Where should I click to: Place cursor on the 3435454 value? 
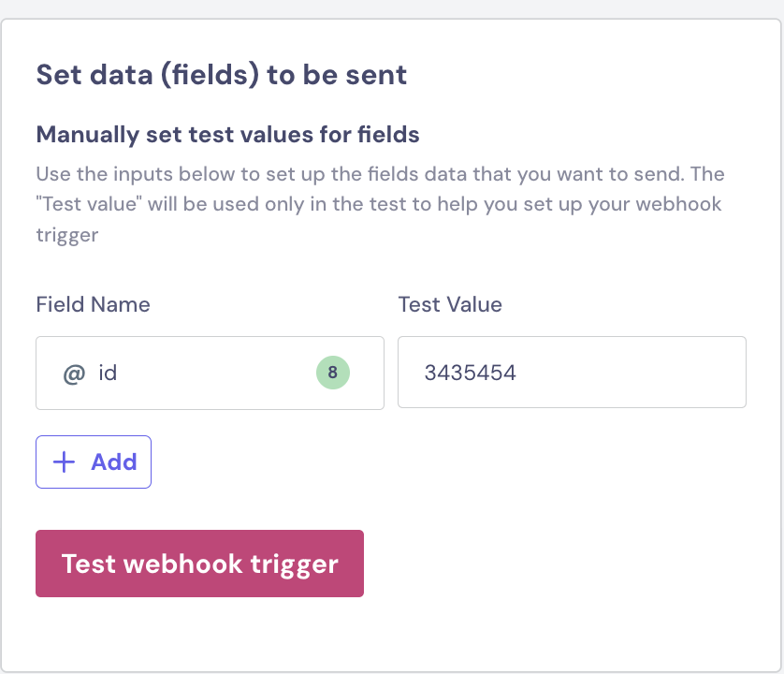coord(470,374)
